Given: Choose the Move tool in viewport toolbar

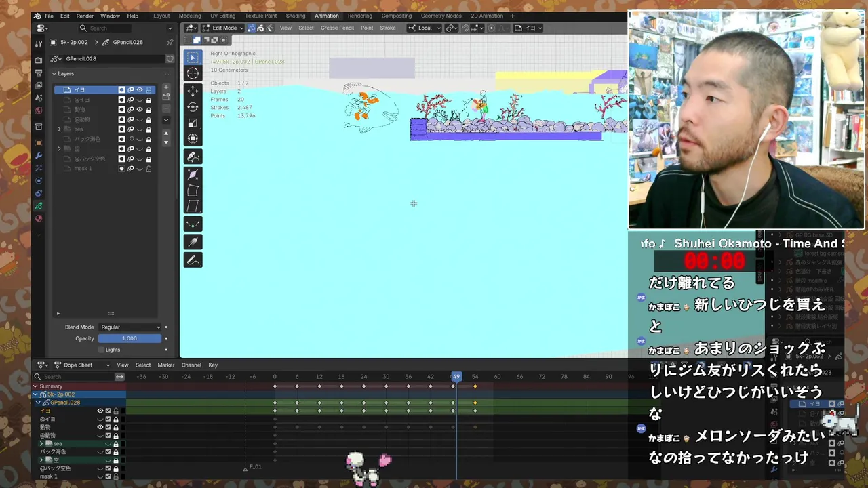Looking at the screenshot, I should [x=193, y=91].
